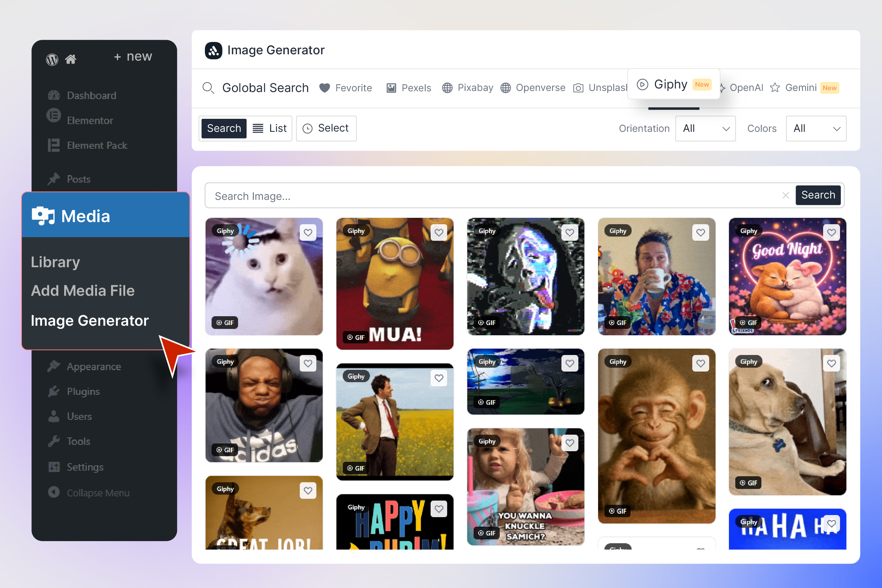Click the WordPress logo icon
The width and height of the screenshot is (882, 588).
52,59
